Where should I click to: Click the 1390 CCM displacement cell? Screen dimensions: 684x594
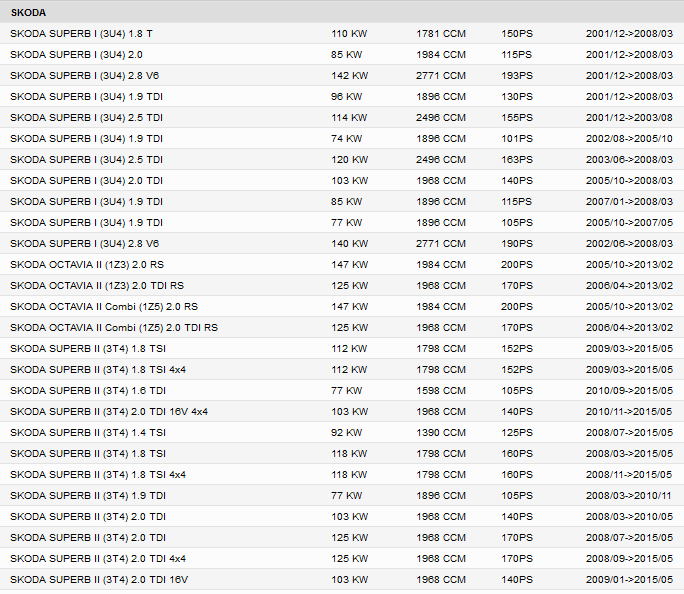click(x=441, y=432)
